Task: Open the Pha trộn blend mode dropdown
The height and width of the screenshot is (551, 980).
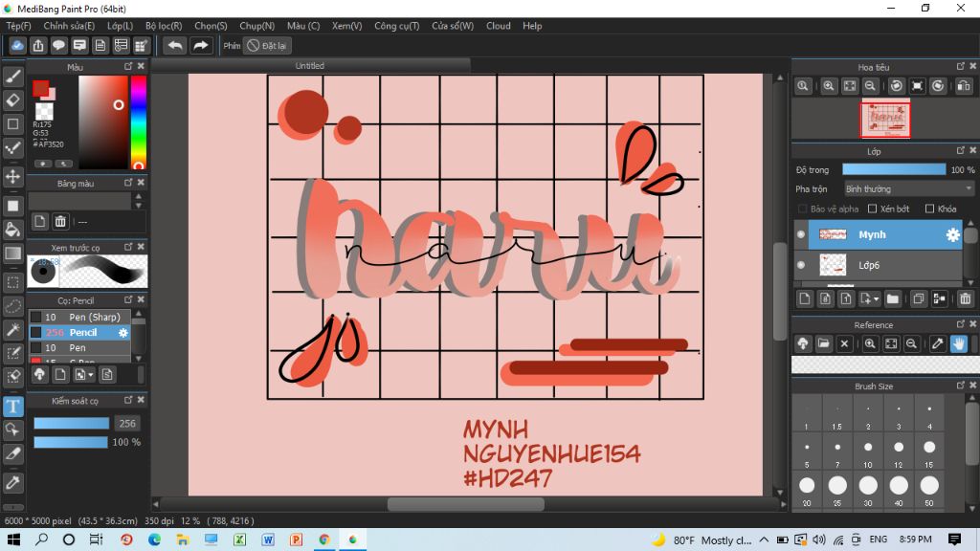Action: [x=909, y=188]
